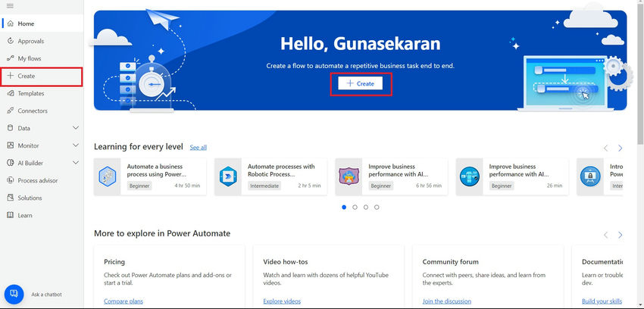The height and width of the screenshot is (309, 644).
Task: Click the Approvals icon in sidebar
Action: [x=11, y=41]
